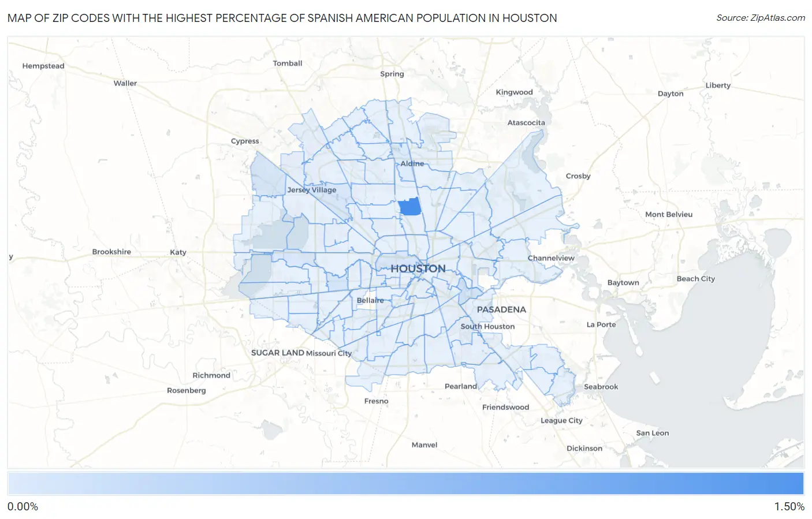Viewport: 812px width, 519px height.
Task: Click the Missouri City label
Action: [329, 353]
